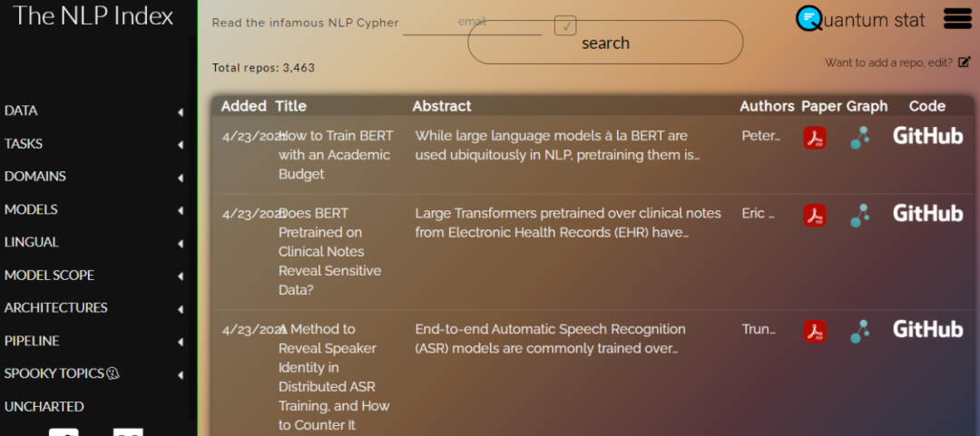980x436 pixels.
Task: View graph for Clinical Notes BERT row
Action: coord(859,215)
